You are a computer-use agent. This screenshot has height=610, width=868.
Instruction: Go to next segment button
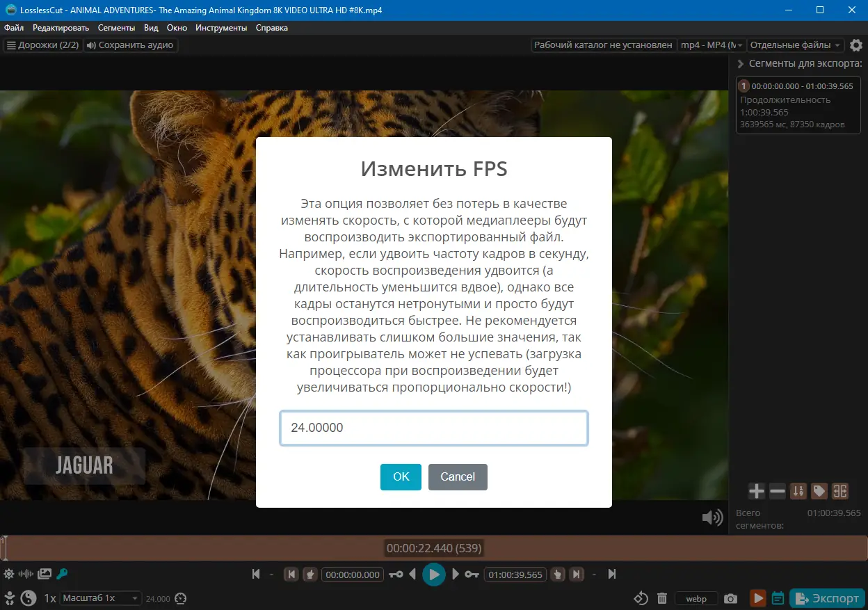pyautogui.click(x=577, y=575)
